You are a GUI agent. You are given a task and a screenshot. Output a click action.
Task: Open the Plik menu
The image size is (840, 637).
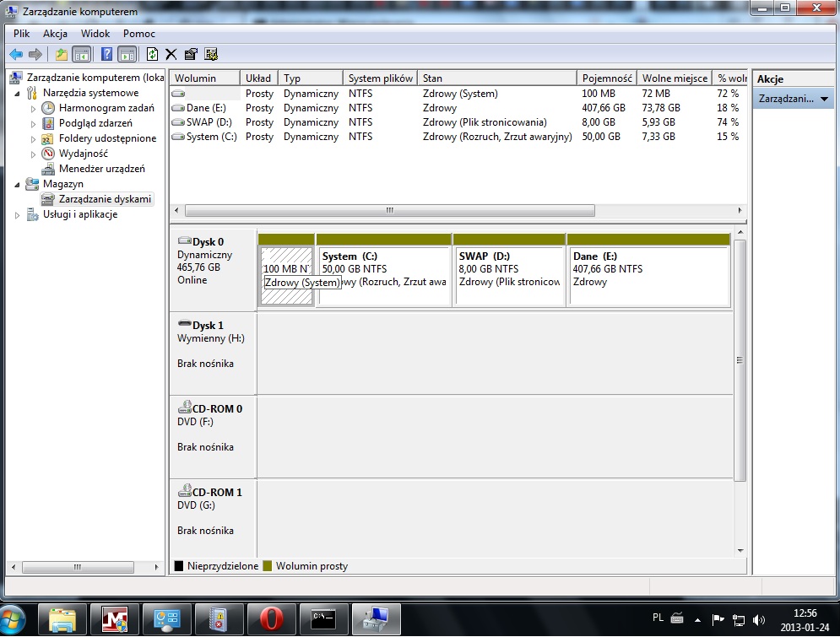click(x=21, y=34)
